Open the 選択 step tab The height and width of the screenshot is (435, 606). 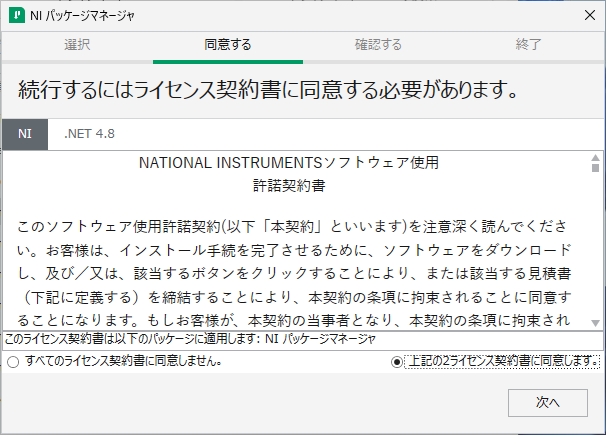coord(77,45)
